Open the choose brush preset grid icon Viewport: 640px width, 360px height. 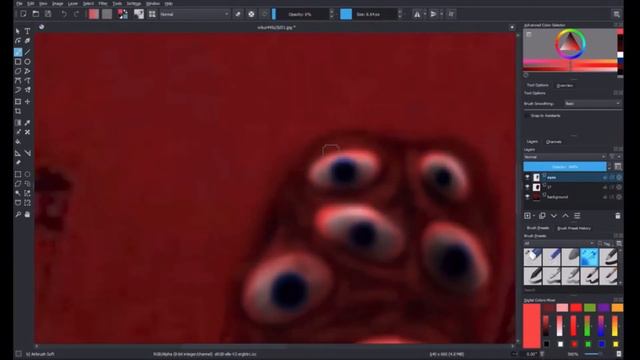click(152, 14)
